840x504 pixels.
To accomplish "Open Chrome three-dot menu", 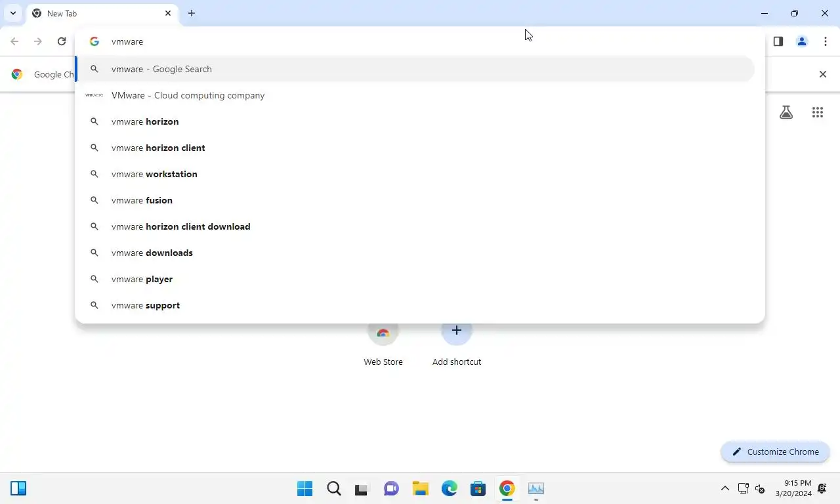I will [826, 41].
